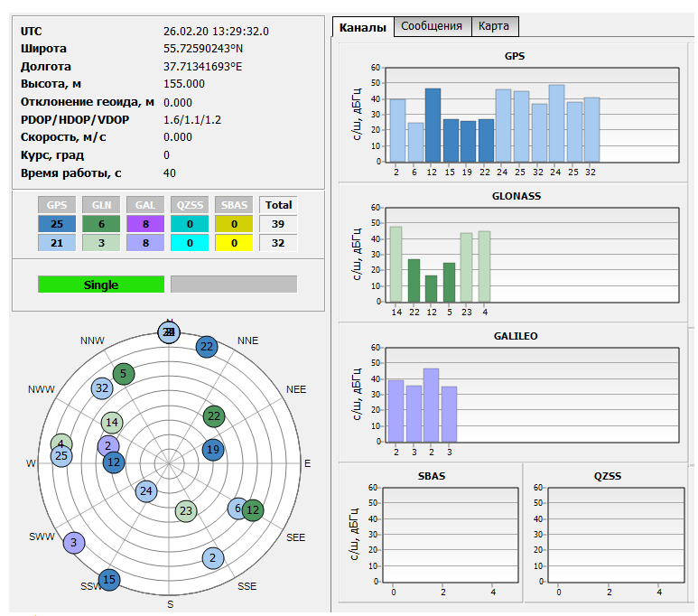Click the purple GAL count cell showing 8

tap(144, 224)
